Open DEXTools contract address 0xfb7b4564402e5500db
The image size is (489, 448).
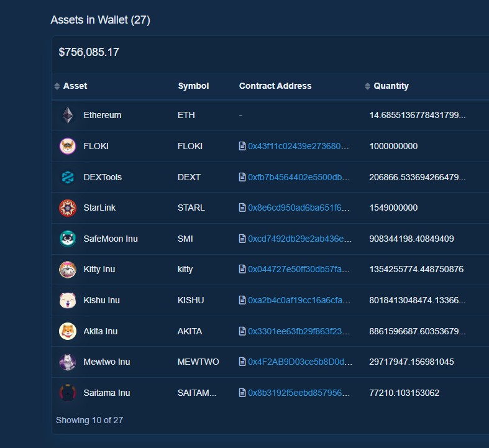point(299,177)
